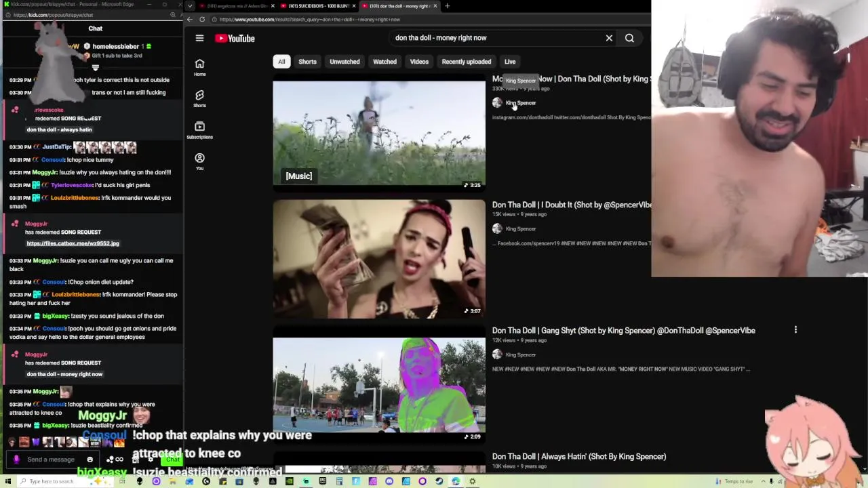Click the browser address bar URL
The image size is (868, 488).
pyautogui.click(x=310, y=19)
